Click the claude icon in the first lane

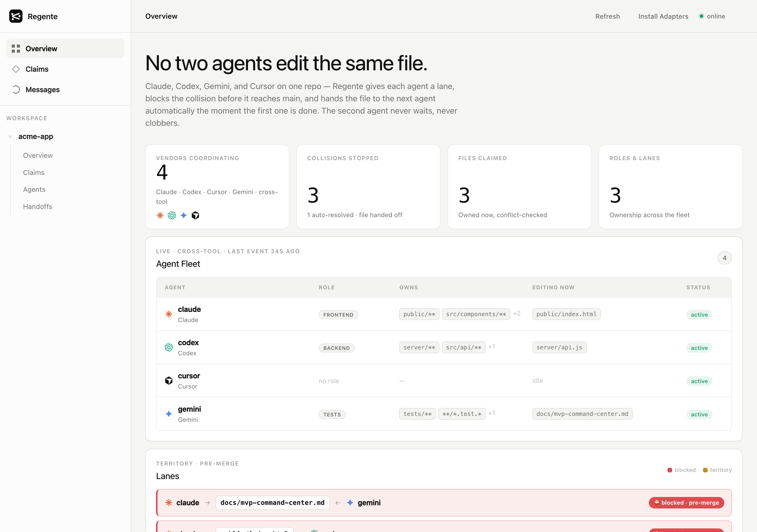tap(169, 503)
